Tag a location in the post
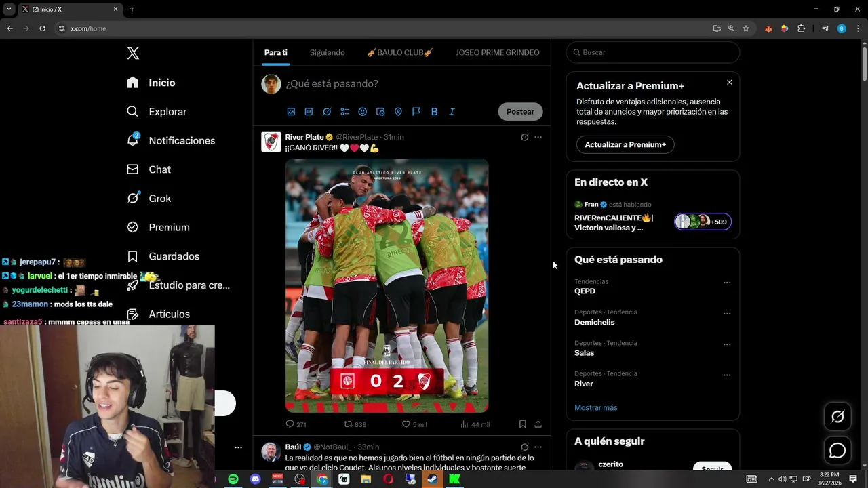 click(398, 112)
